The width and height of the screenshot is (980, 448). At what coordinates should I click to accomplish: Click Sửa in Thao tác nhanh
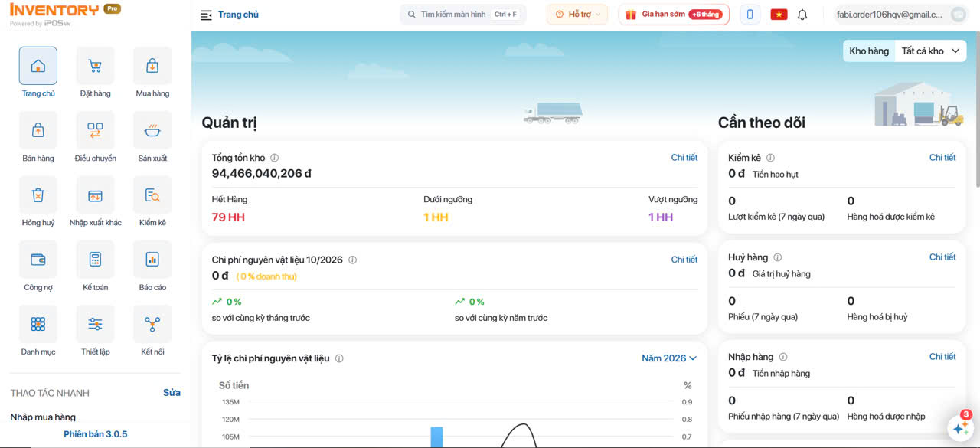point(171,393)
